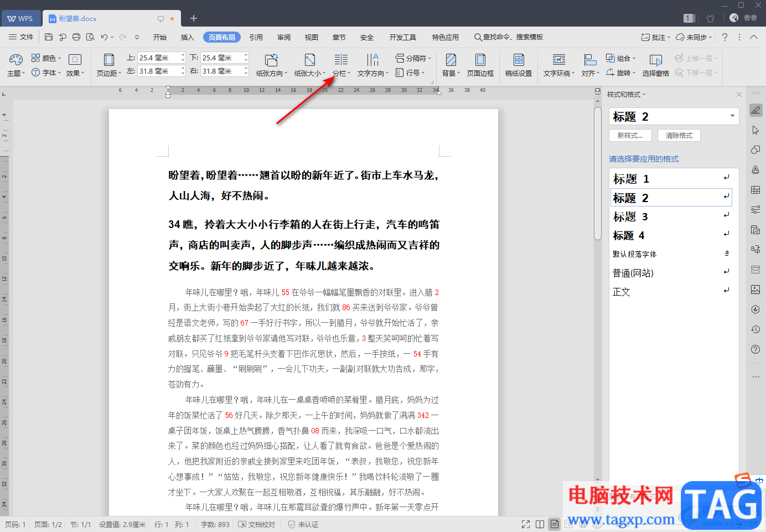This screenshot has height=532, width=766.
Task: Switch to the 视图 View tab
Action: (312, 37)
